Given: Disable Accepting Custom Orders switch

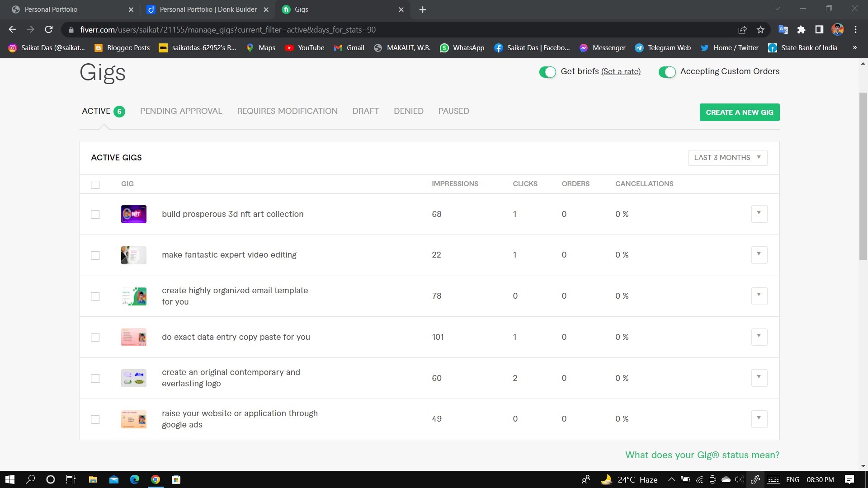Looking at the screenshot, I should click(x=667, y=72).
